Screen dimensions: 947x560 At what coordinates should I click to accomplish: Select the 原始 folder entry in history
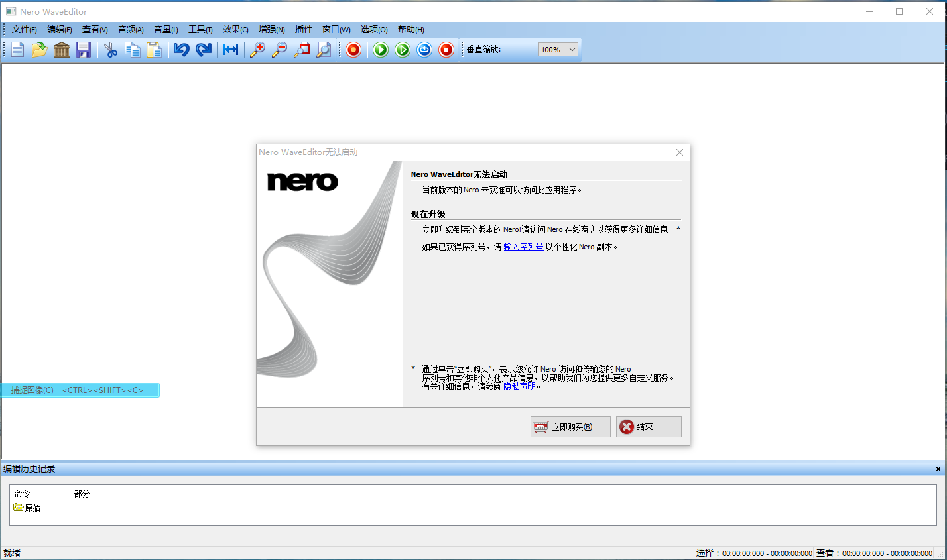pyautogui.click(x=27, y=508)
